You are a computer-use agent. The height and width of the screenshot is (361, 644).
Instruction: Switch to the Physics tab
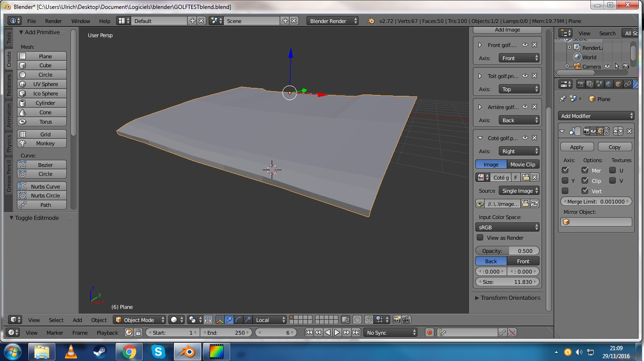[x=8, y=144]
